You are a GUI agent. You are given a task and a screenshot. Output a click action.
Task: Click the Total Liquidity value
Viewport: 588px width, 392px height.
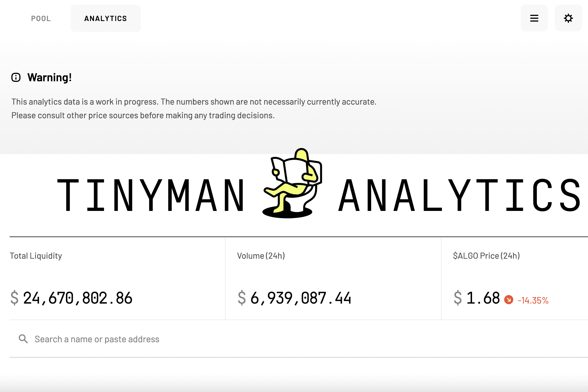(x=78, y=298)
